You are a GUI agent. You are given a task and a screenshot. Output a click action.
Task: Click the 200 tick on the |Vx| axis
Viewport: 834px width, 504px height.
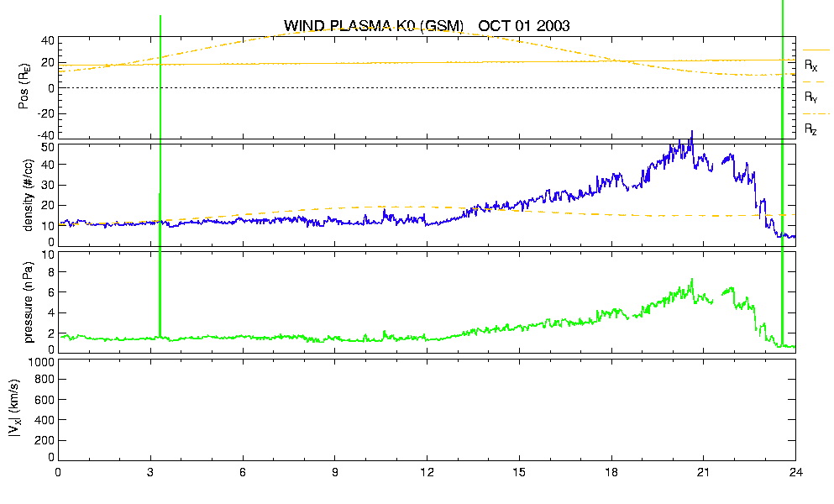tap(45, 440)
